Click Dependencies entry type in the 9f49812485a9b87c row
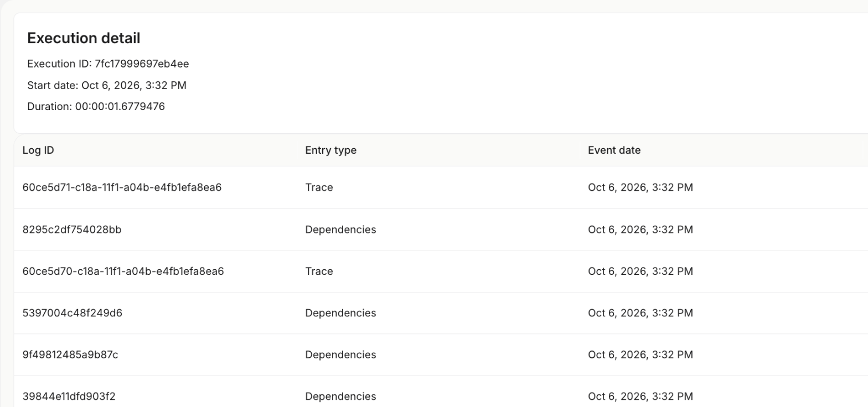The width and height of the screenshot is (868, 407). tap(340, 354)
